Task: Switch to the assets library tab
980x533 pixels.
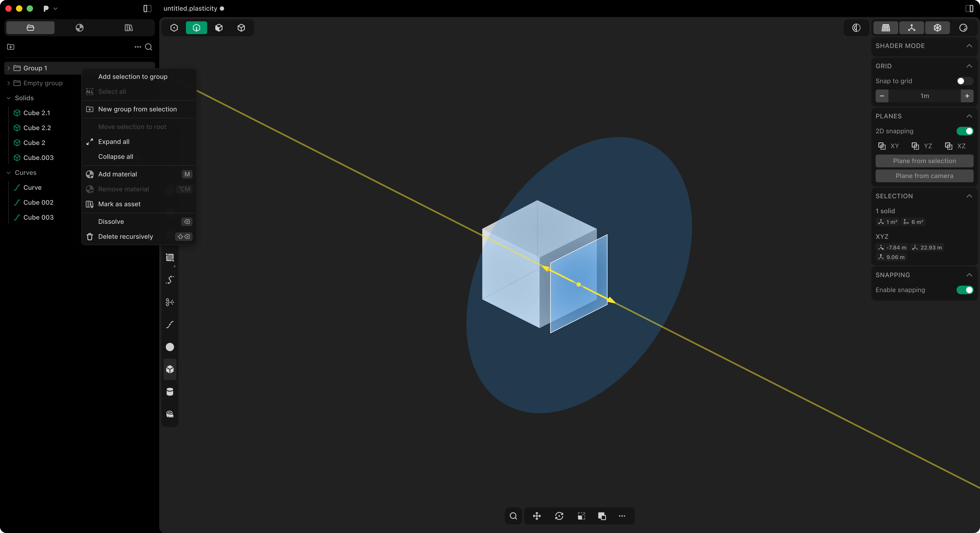Action: (x=129, y=28)
